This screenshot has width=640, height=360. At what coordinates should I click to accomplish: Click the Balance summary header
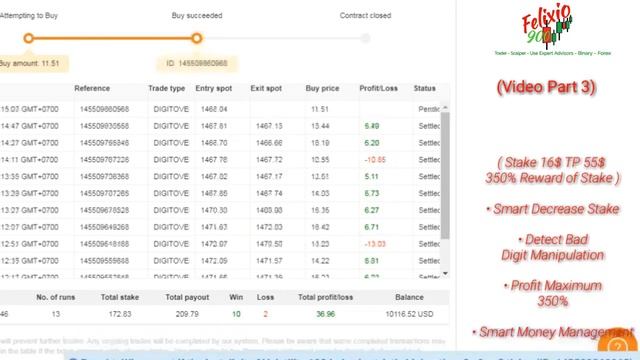coord(409,298)
